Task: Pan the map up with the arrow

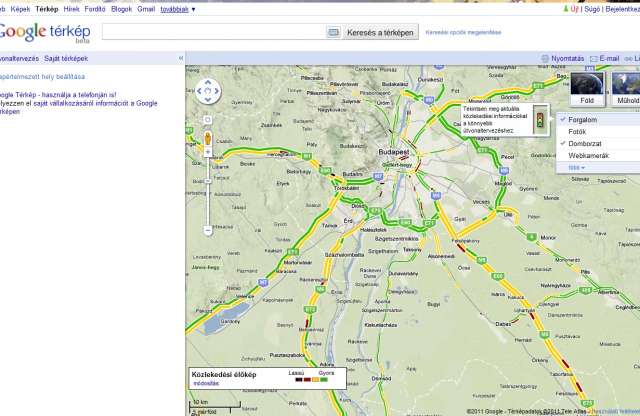Action: tap(208, 82)
